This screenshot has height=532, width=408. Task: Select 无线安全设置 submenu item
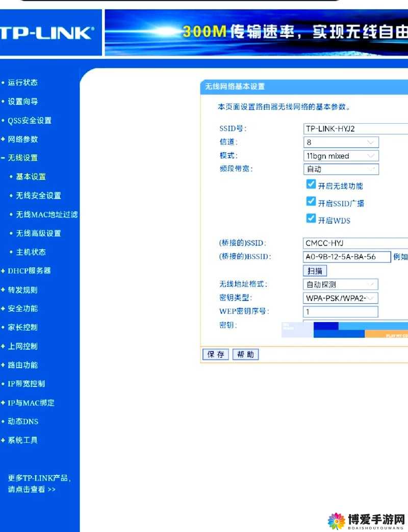click(x=38, y=196)
